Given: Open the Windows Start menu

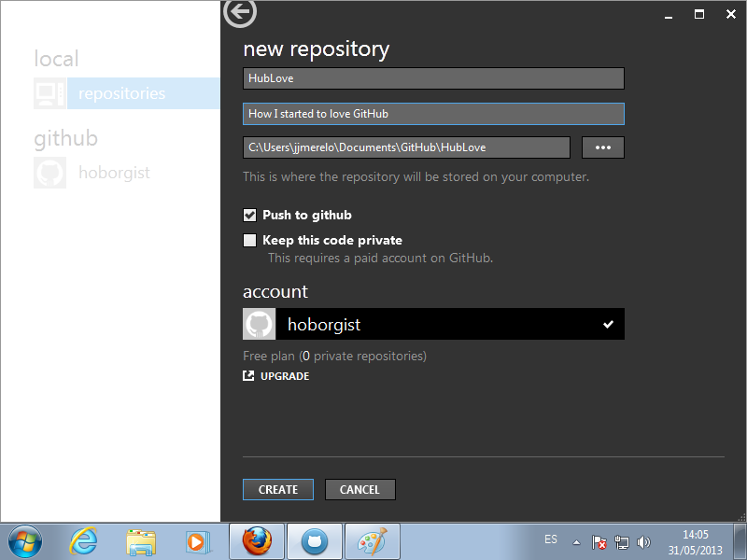Looking at the screenshot, I should [x=25, y=542].
